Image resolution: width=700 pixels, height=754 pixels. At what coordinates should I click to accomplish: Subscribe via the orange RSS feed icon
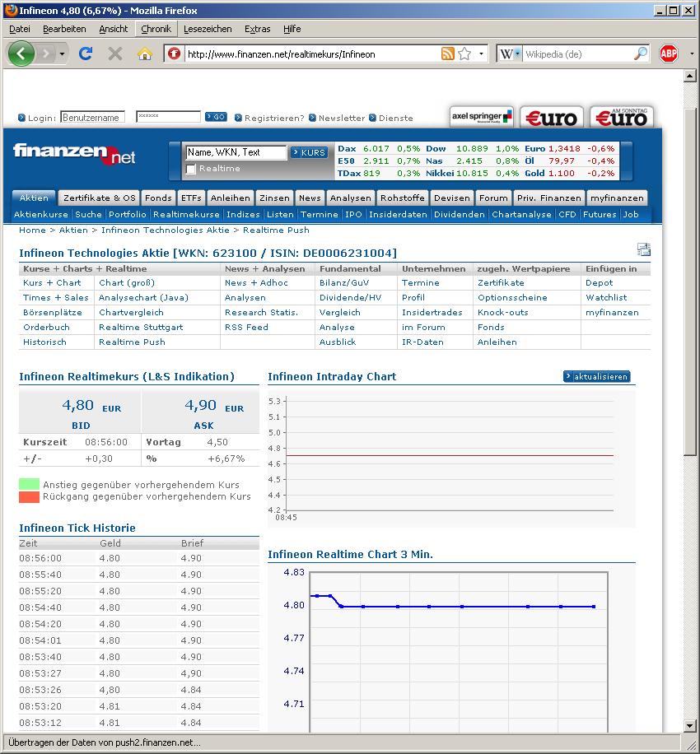[x=447, y=54]
